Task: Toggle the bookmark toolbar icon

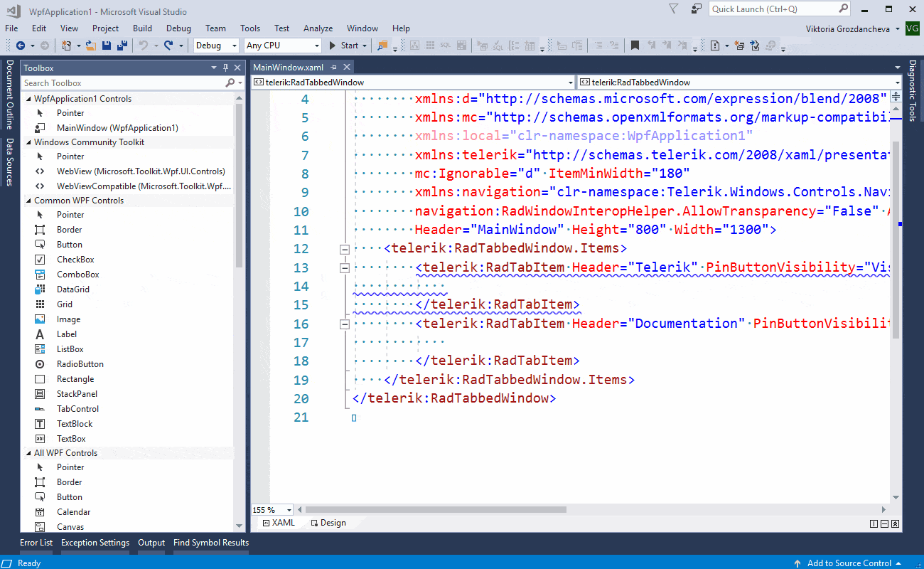Action: point(635,46)
